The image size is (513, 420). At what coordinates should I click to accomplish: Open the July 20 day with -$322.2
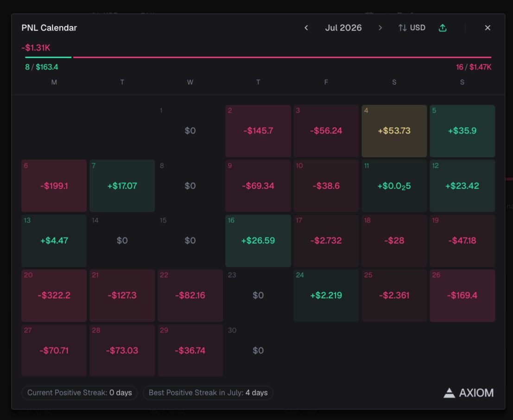click(54, 296)
